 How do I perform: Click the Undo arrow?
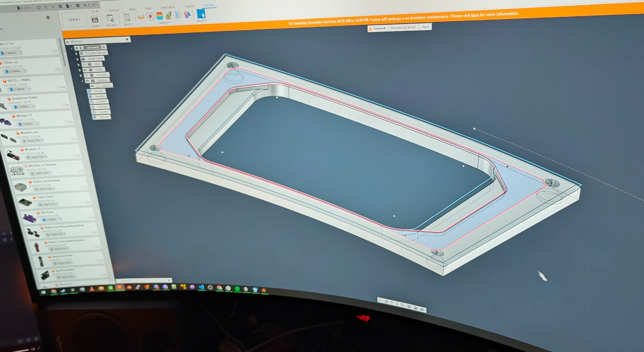(x=85, y=5)
